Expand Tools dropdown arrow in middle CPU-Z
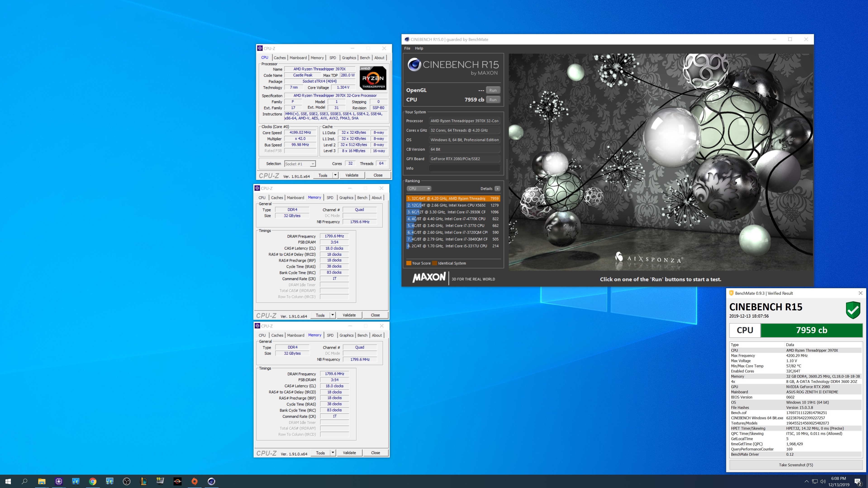 (x=333, y=315)
